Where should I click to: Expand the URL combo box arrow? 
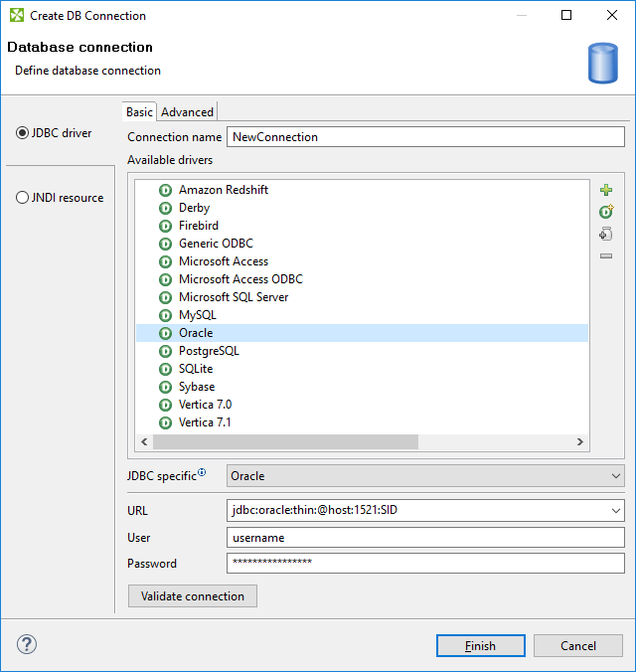point(616,510)
